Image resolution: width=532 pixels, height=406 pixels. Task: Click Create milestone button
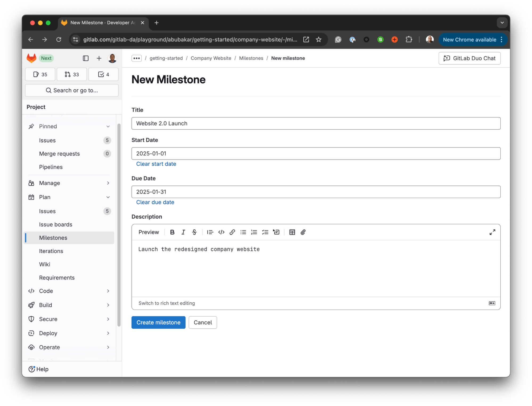[158, 323]
